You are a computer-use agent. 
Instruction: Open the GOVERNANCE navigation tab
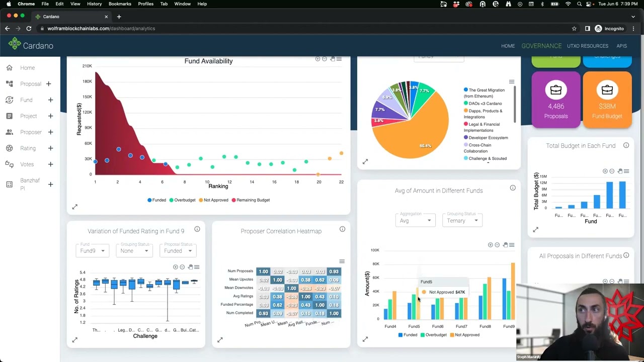[541, 46]
